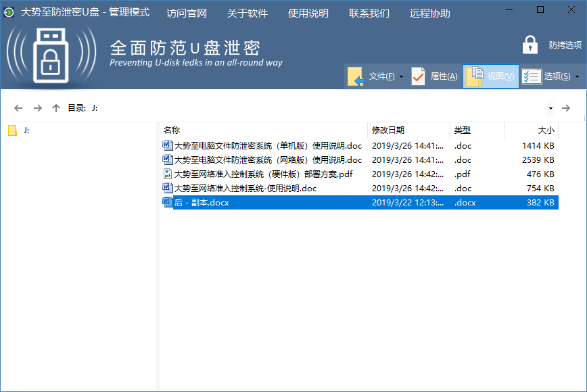Click the 属性 checkmark document icon

coord(418,76)
